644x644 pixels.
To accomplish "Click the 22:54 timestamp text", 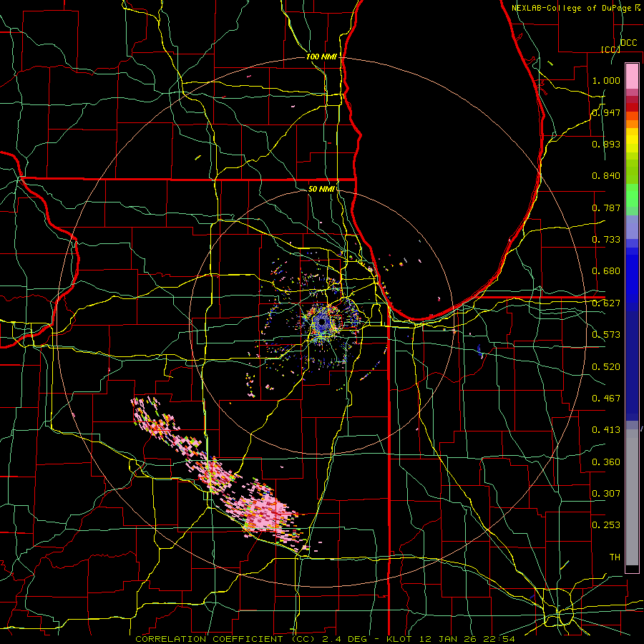I will point(499,639).
